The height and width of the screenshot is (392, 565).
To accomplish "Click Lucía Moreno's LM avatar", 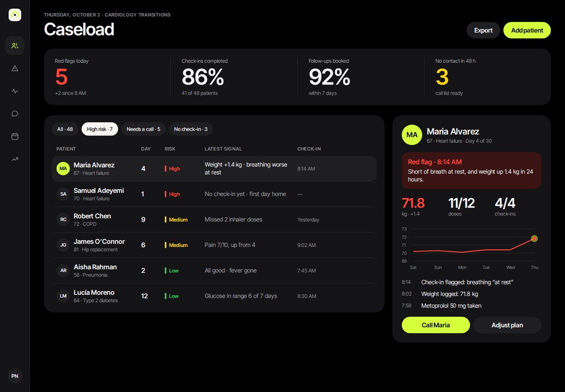I will coord(63,296).
